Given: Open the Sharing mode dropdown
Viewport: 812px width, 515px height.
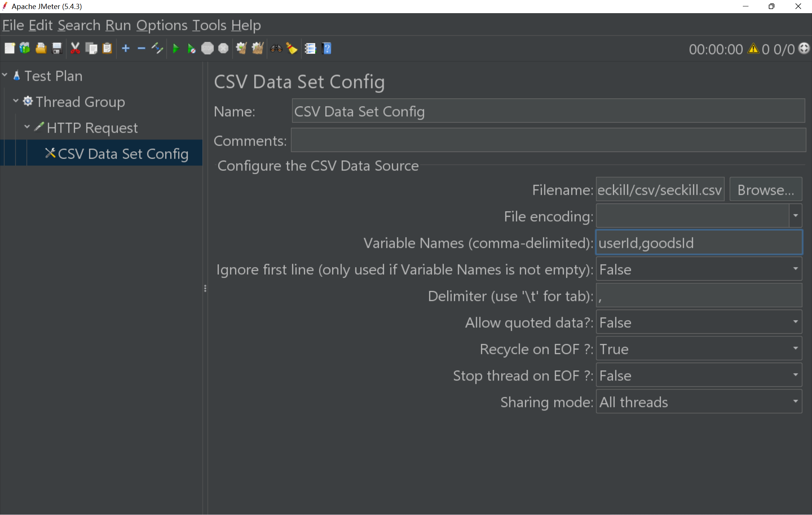Looking at the screenshot, I should click(795, 401).
